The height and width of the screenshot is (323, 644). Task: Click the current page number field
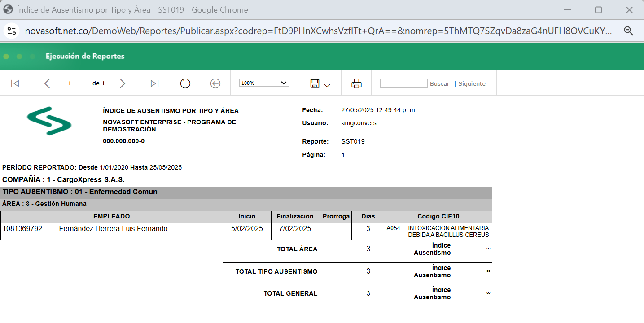(x=77, y=83)
